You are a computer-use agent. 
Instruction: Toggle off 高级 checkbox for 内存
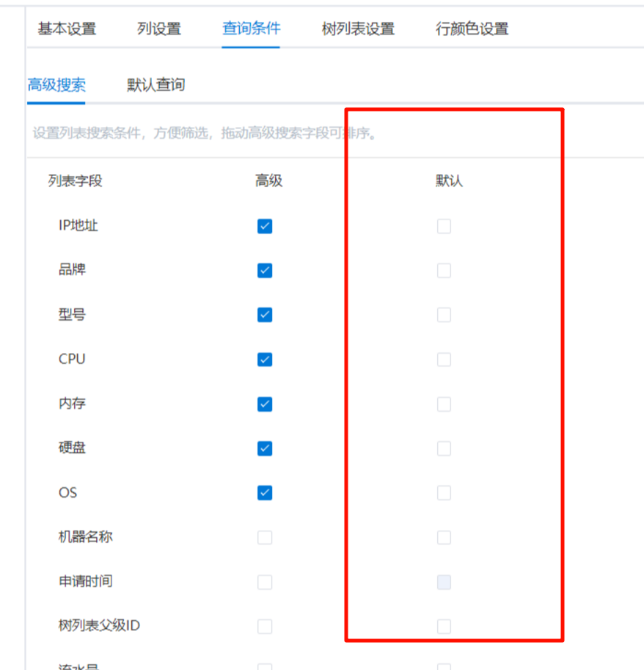tap(265, 404)
